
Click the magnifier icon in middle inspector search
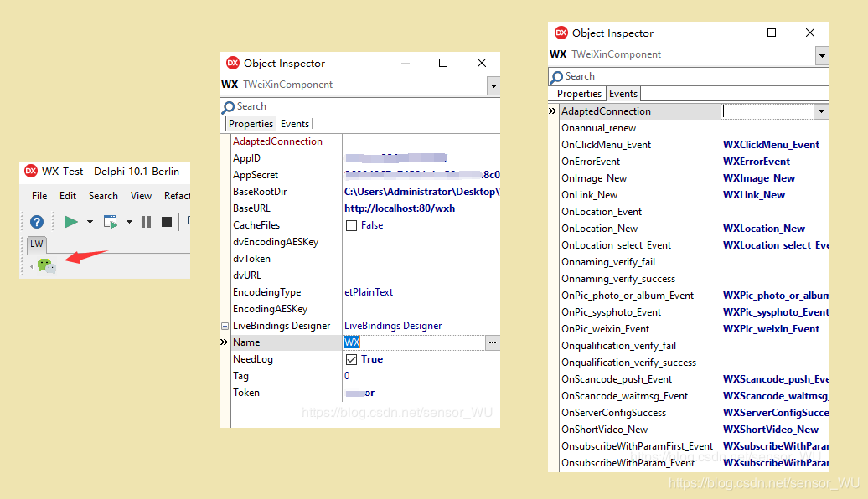[228, 107]
